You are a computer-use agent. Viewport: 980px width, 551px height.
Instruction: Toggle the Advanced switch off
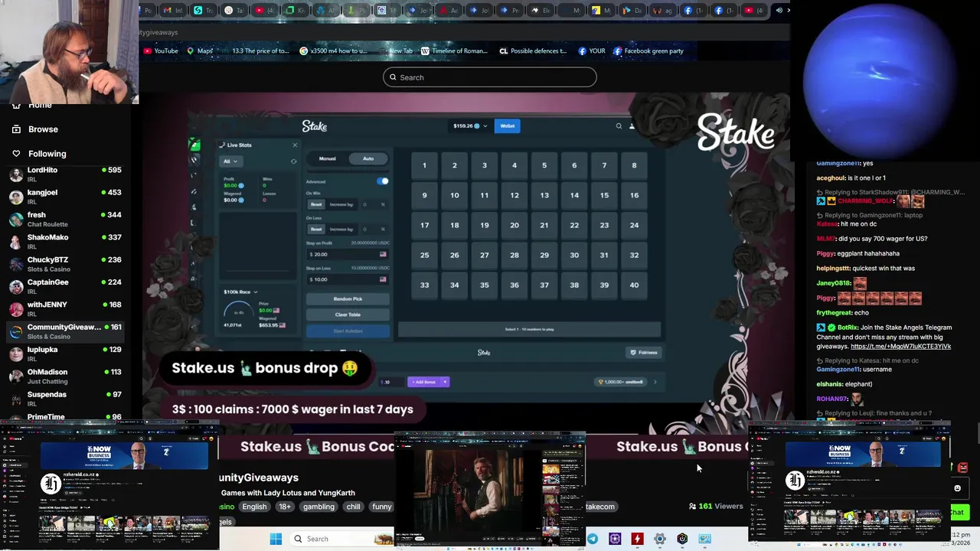point(383,181)
